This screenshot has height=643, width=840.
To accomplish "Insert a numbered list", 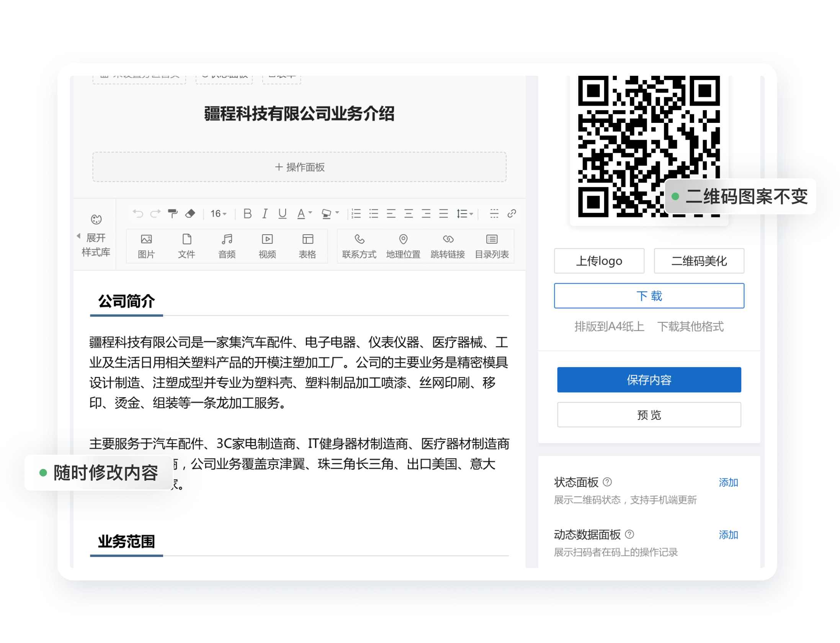I will coord(356,214).
